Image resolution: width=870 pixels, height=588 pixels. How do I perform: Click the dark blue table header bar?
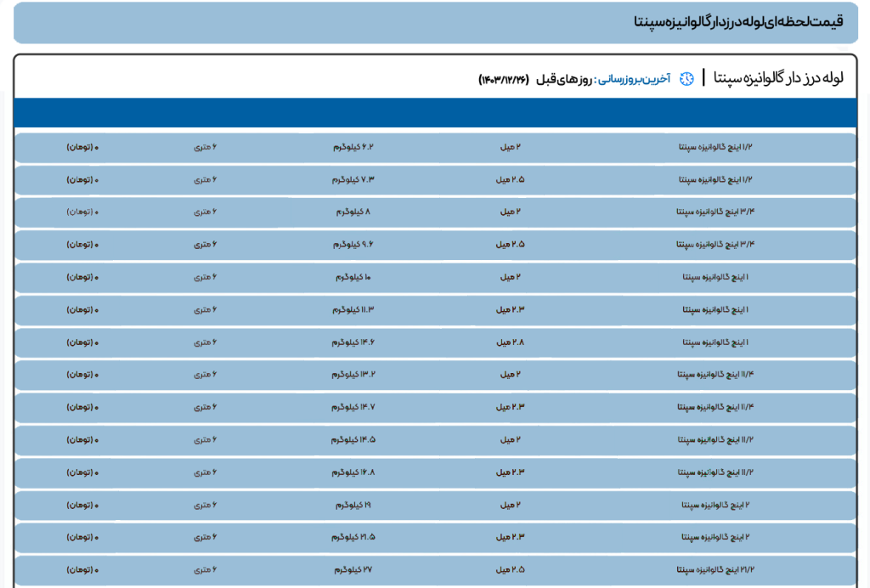point(435,112)
